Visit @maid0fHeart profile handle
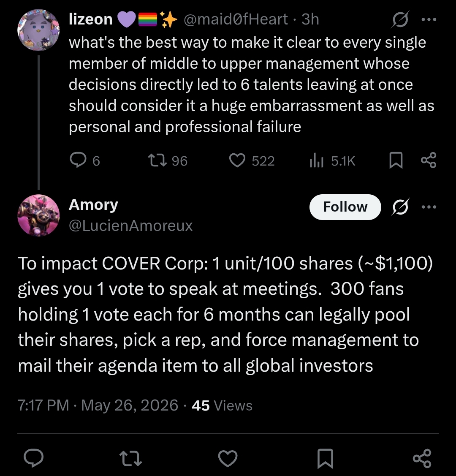The height and width of the screenshot is (476, 456). [x=236, y=19]
